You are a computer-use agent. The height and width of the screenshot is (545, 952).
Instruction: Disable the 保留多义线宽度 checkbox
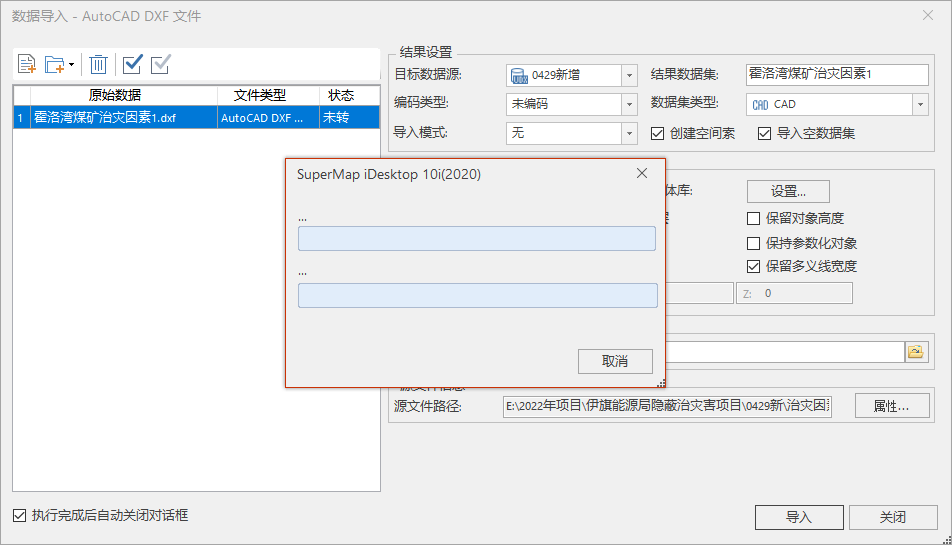coord(753,266)
